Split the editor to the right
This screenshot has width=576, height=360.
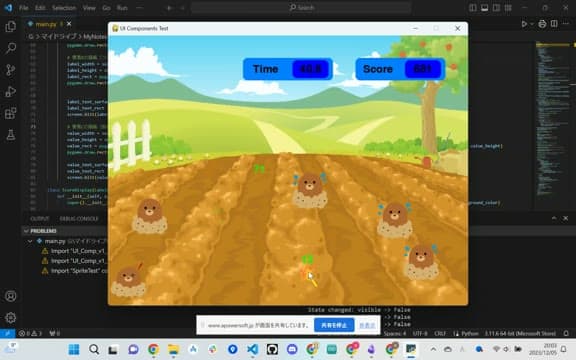[x=554, y=24]
